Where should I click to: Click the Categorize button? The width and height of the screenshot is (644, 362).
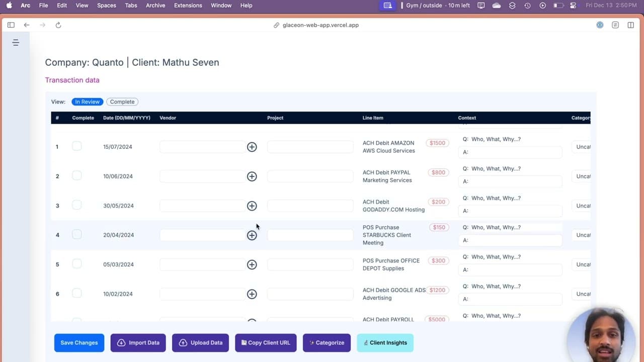click(327, 343)
